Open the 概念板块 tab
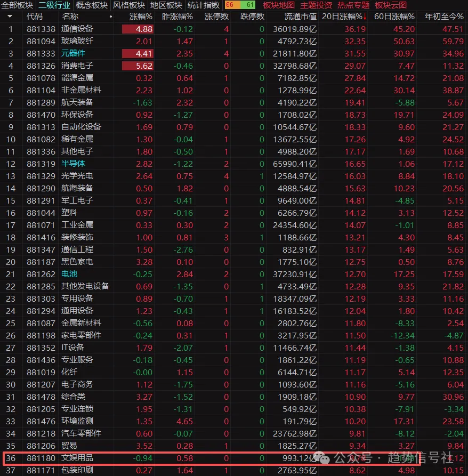Viewport: 468px width, 476px height. 91,5
